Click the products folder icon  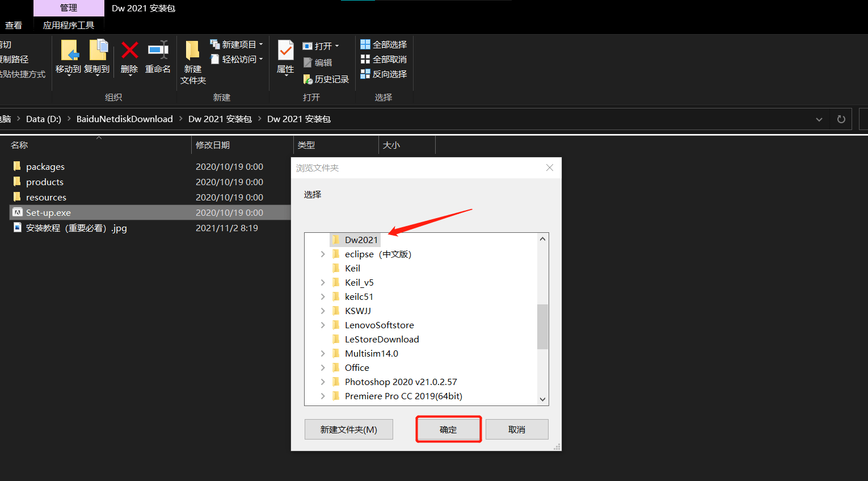17,182
